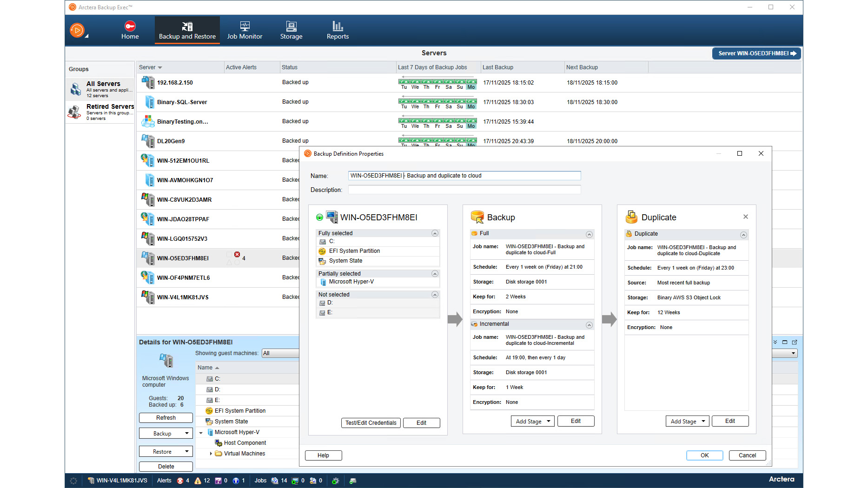Open the green settings gear in status bar

pos(336,481)
